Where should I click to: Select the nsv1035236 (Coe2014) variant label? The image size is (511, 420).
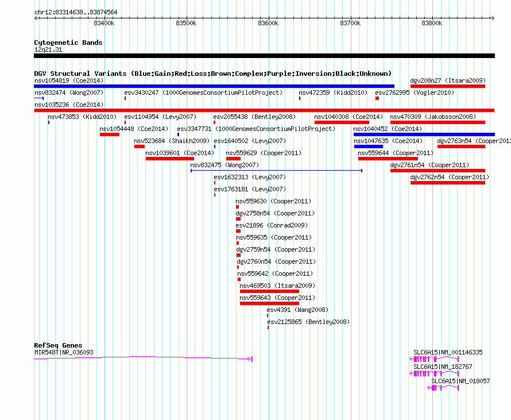pos(69,105)
